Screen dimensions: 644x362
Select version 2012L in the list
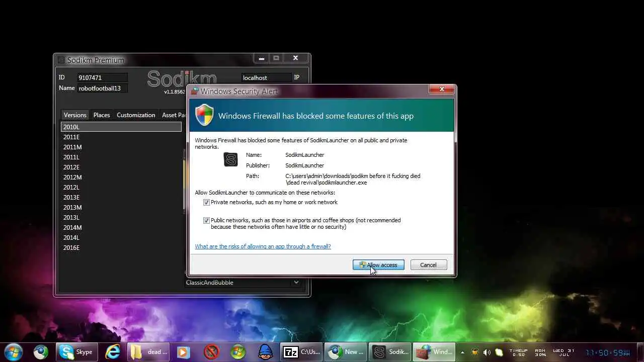121,188
